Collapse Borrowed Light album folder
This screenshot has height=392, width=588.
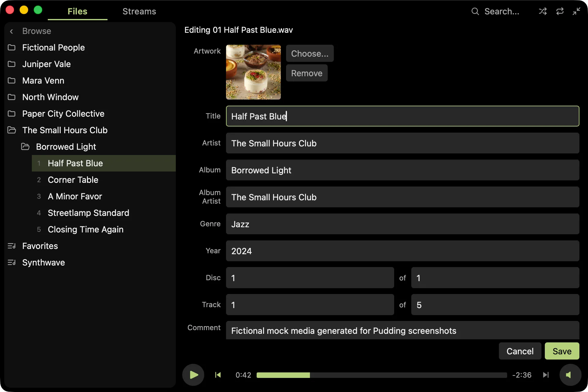pos(97,147)
